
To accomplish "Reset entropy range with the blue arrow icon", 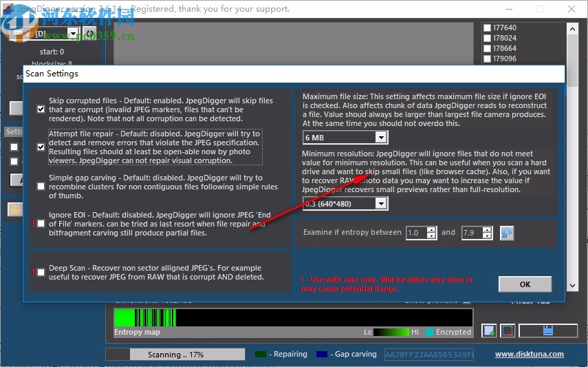I will 507,233.
